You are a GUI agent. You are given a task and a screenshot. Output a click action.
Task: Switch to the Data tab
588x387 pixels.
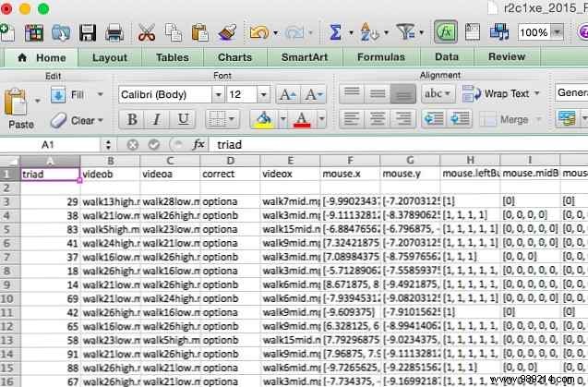[x=447, y=57]
